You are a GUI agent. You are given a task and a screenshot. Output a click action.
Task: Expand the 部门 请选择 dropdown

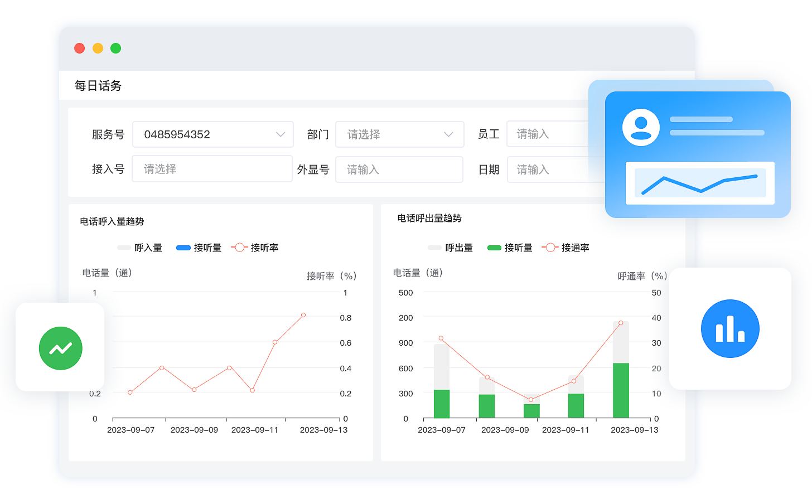point(399,134)
